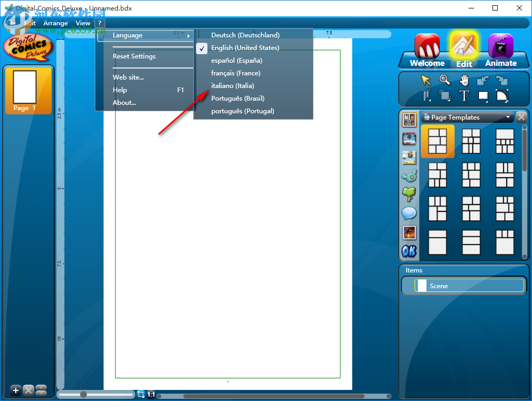
Task: Click the red Welcome icon
Action: pos(427,46)
